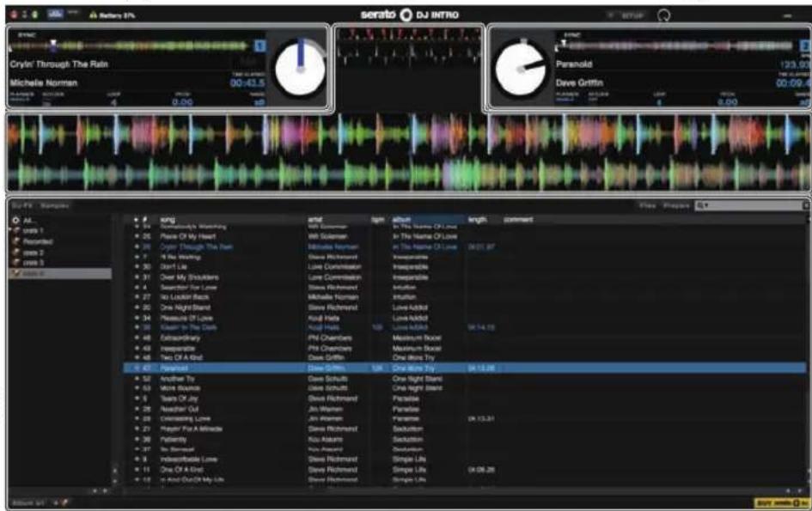Image resolution: width=812 pixels, height=511 pixels.
Task: Click the left deck pitch value 0.00
Action: tap(182, 102)
